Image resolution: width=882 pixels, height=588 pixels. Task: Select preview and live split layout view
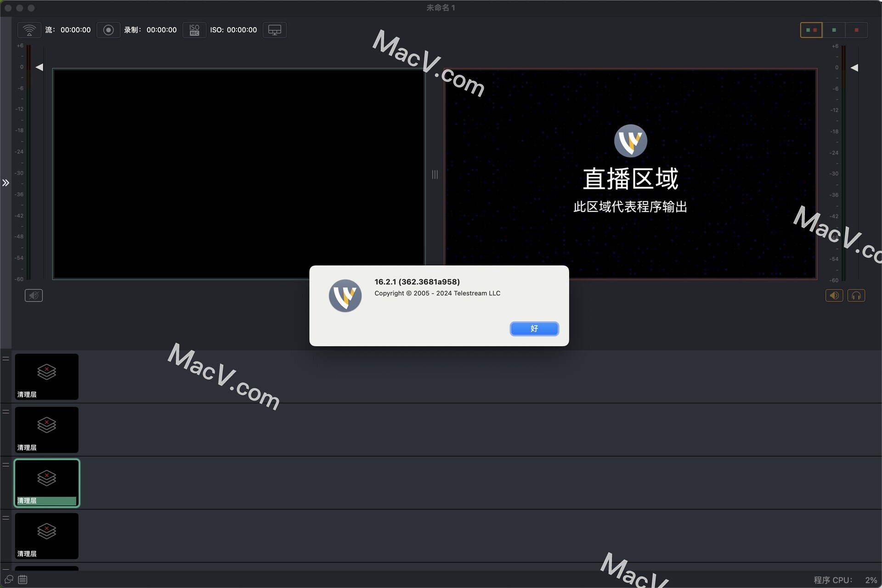coord(811,30)
